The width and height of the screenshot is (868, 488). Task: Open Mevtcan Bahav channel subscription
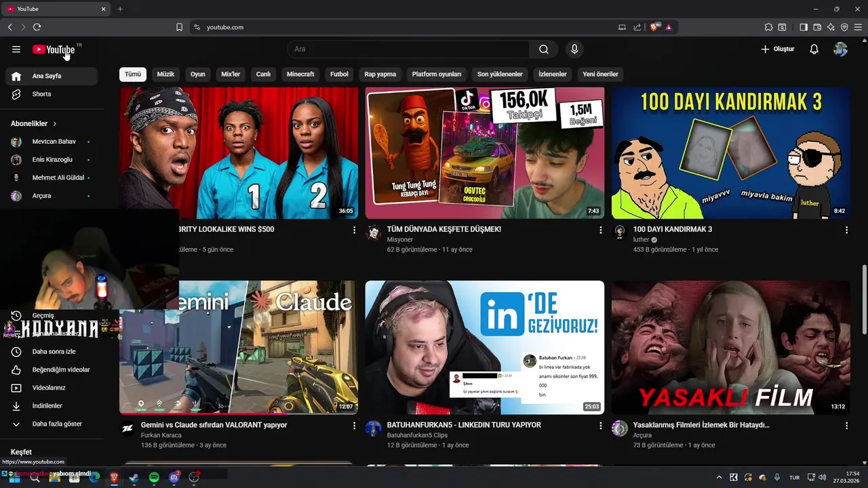pyautogui.click(x=52, y=142)
